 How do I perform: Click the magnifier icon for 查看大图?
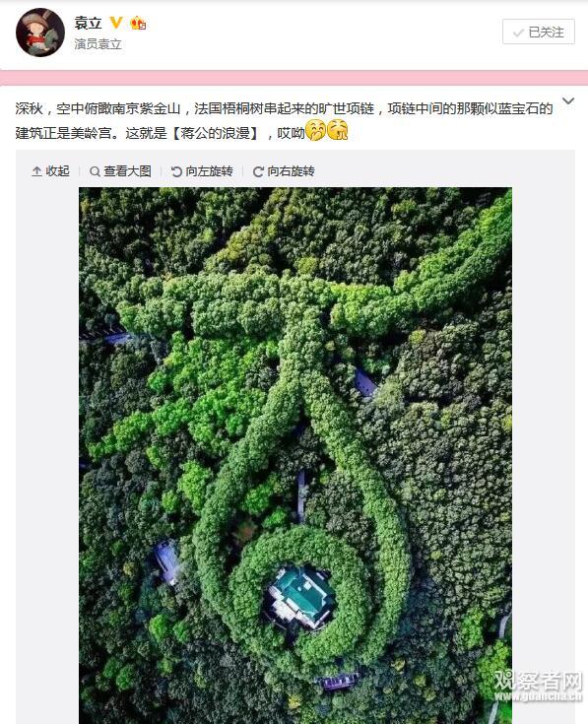tap(95, 171)
